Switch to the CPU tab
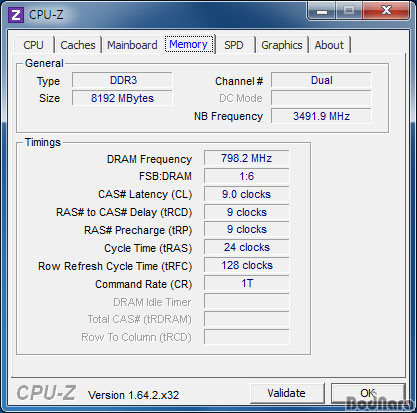The width and height of the screenshot is (417, 413). click(x=34, y=45)
